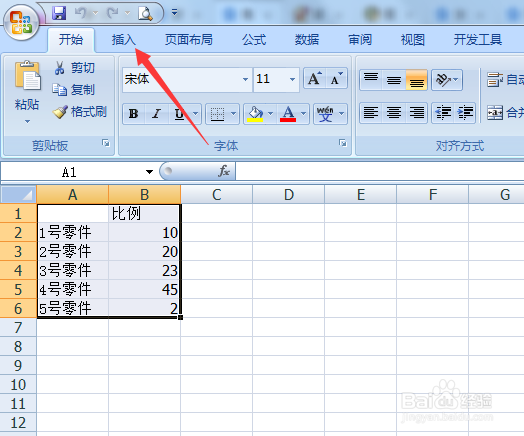Apply the cell borders icon
This screenshot has width=524, height=436.
coord(217,114)
